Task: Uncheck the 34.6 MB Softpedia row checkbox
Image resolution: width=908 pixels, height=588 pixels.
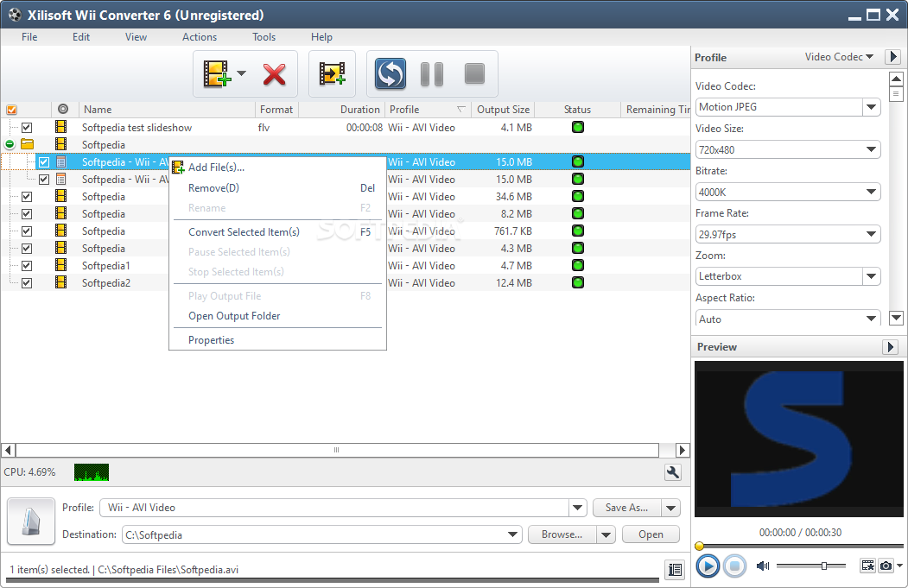Action: coord(27,197)
